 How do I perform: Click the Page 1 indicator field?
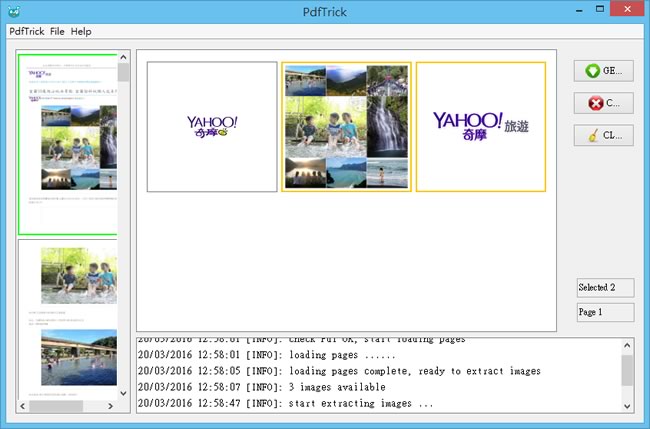(604, 312)
